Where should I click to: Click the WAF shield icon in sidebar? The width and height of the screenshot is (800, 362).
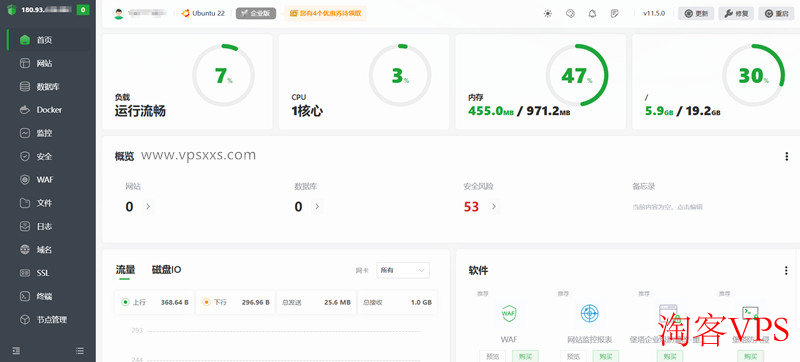pyautogui.click(x=24, y=180)
